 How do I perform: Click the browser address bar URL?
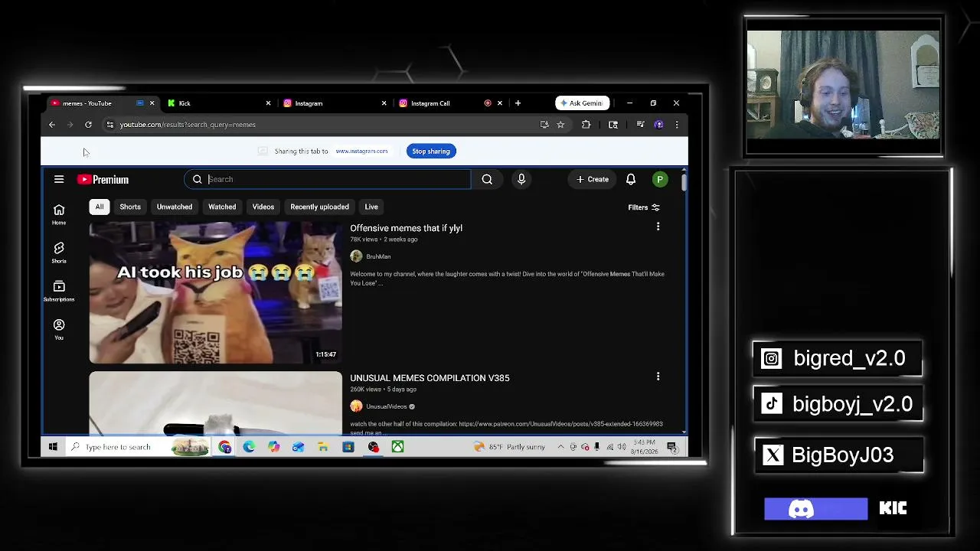[188, 125]
